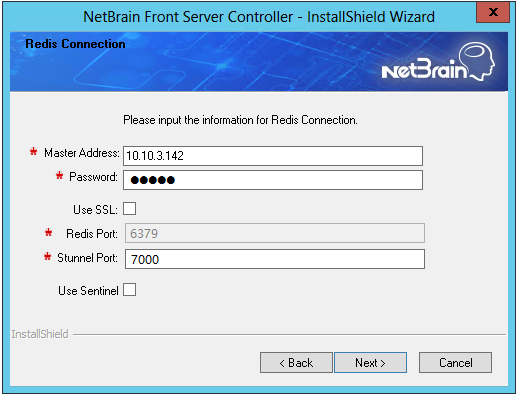This screenshot has height=397, width=519.
Task: Click the Redis Connection heading
Action: coord(75,44)
